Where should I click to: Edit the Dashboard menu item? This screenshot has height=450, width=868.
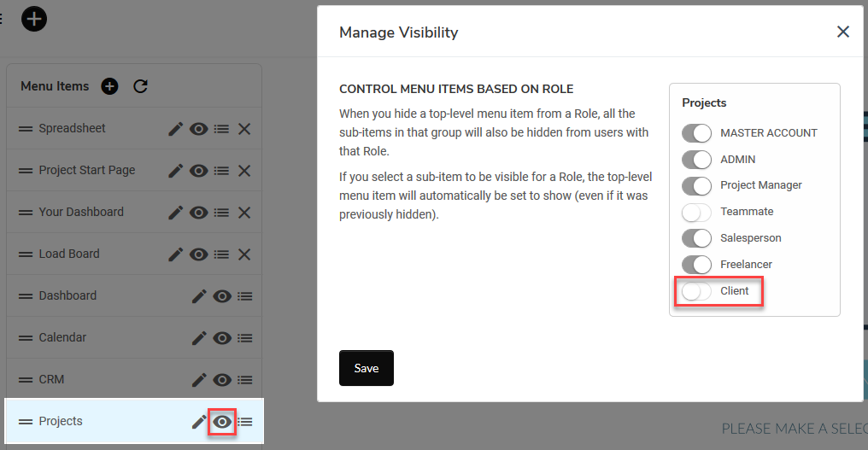coord(199,296)
